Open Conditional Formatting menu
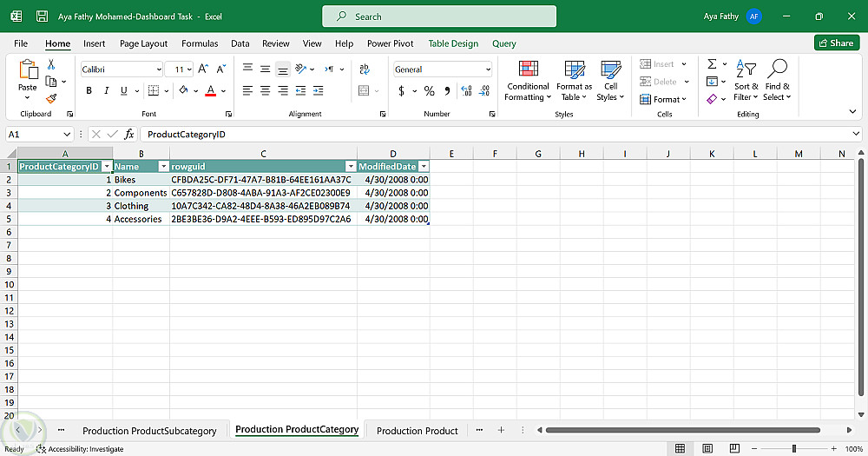This screenshot has width=868, height=456. tap(528, 81)
